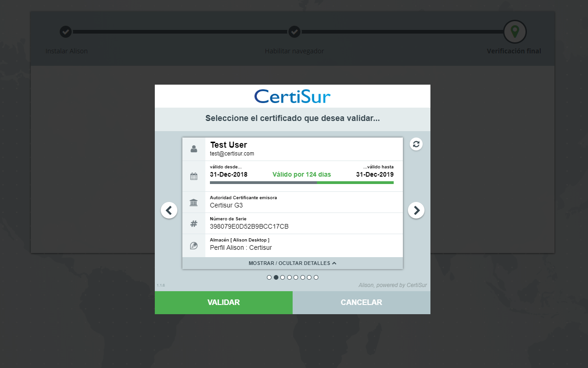Click the certificate store icon beside Almacén
The image size is (588, 368).
[x=194, y=246]
